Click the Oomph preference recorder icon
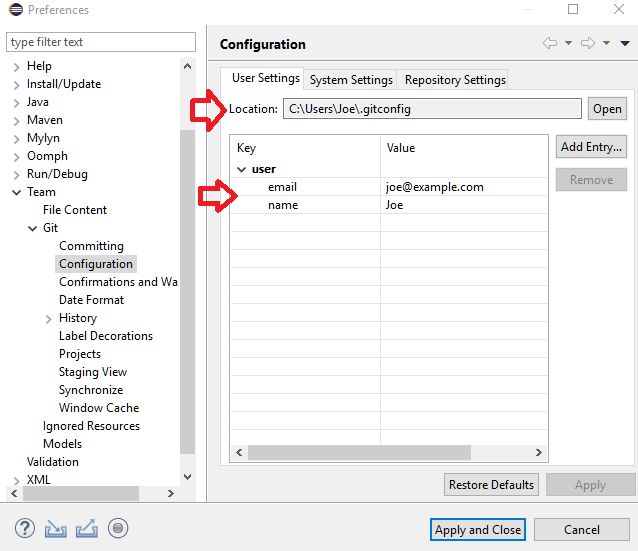 click(118, 528)
